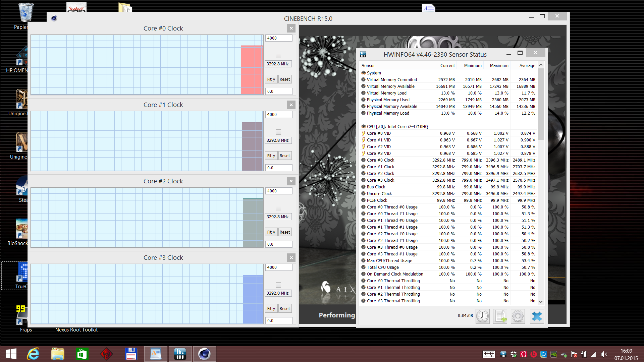This screenshot has height=362, width=644.
Task: Click the HWiNFO clock timer icon
Action: click(482, 316)
